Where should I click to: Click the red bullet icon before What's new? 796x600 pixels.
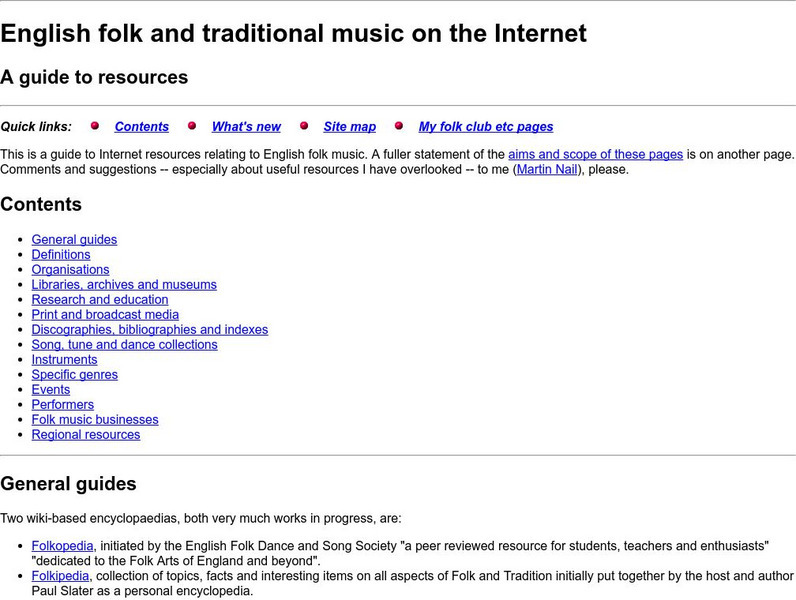193,126
